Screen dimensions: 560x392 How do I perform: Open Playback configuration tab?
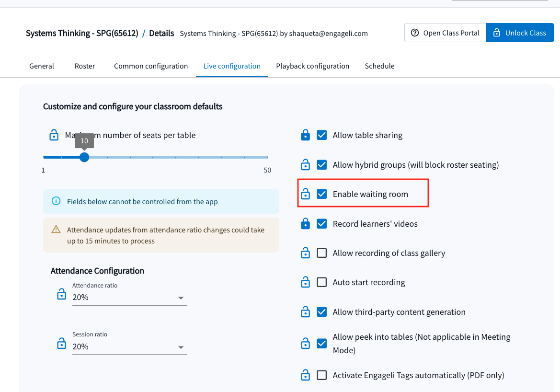[x=312, y=66]
